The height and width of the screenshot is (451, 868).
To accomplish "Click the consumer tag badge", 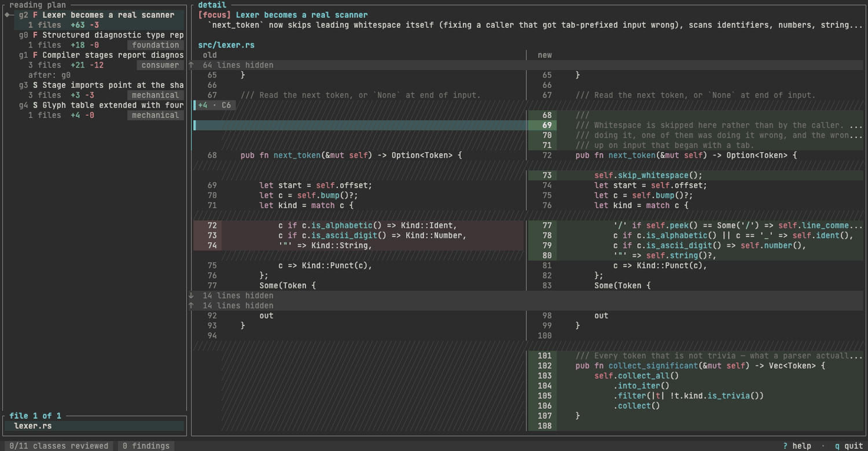I will 160,65.
